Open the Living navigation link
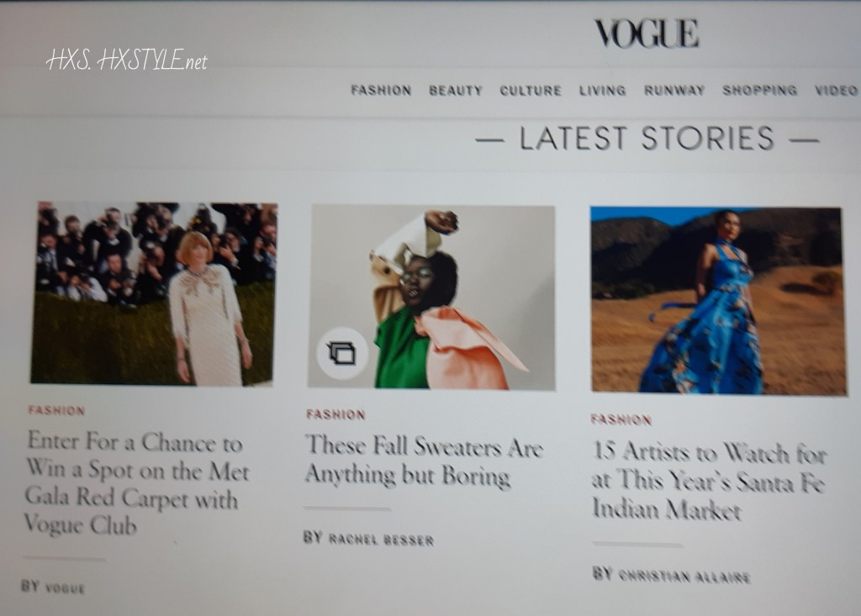The image size is (861, 616). [x=602, y=91]
